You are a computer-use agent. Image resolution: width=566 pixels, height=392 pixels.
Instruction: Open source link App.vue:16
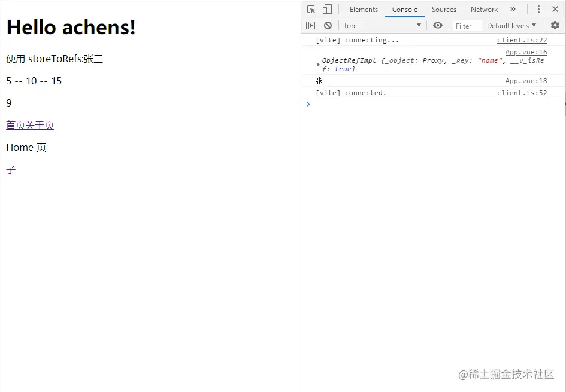pos(526,52)
